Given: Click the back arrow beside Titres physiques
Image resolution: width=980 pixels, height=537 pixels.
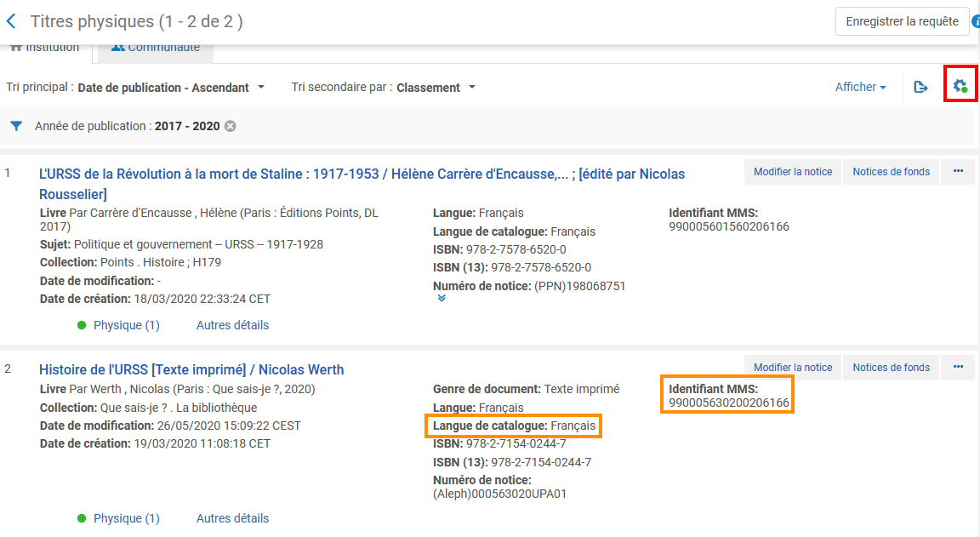Looking at the screenshot, I should tap(11, 21).
